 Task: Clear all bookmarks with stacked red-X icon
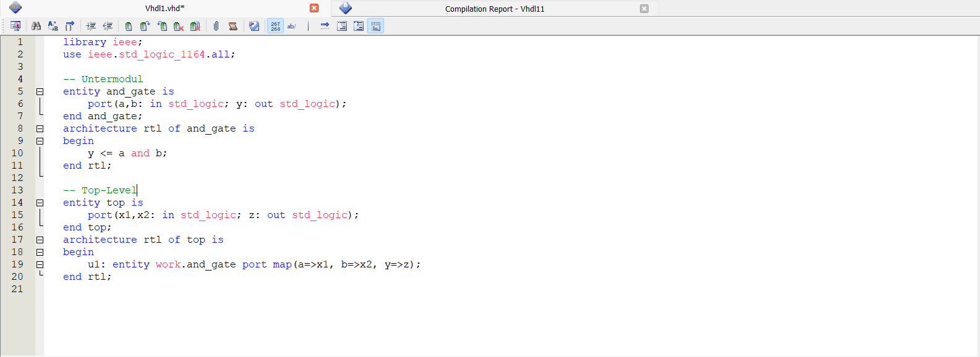(x=195, y=26)
